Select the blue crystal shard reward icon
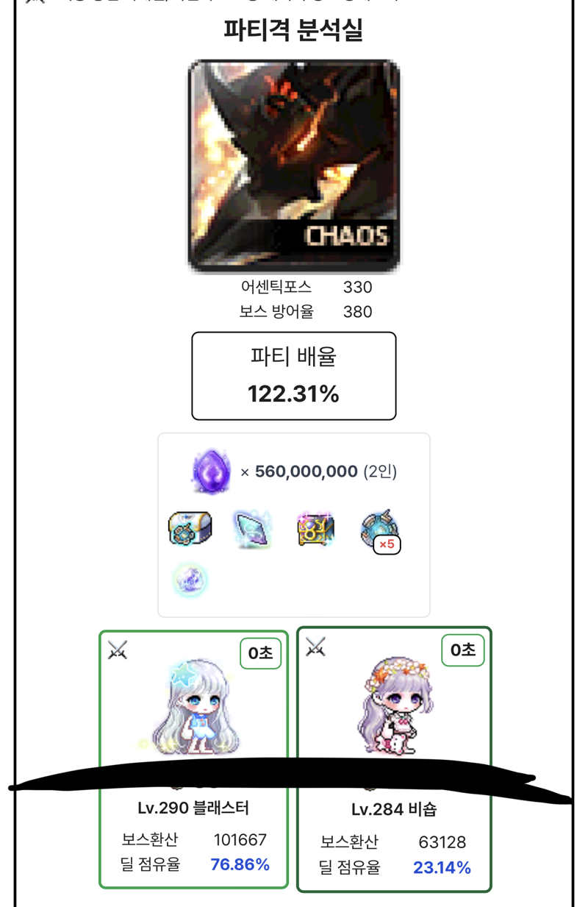 coord(252,530)
